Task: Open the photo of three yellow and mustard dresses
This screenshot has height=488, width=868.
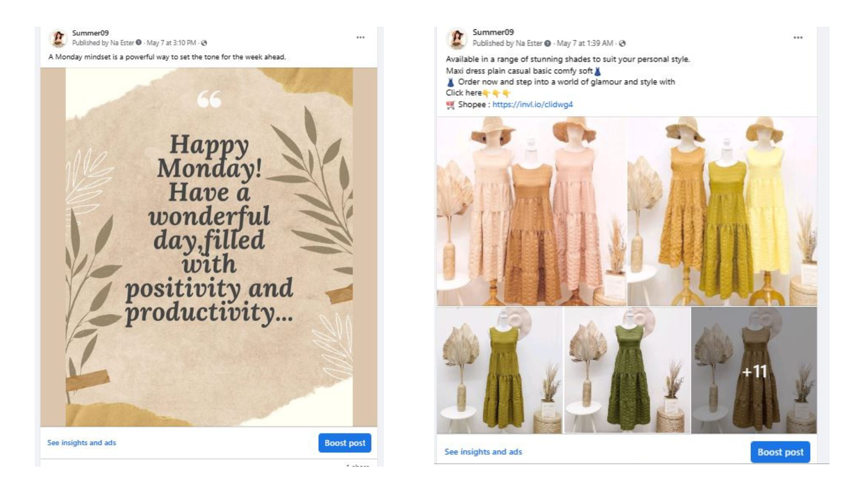Action: pos(722,211)
